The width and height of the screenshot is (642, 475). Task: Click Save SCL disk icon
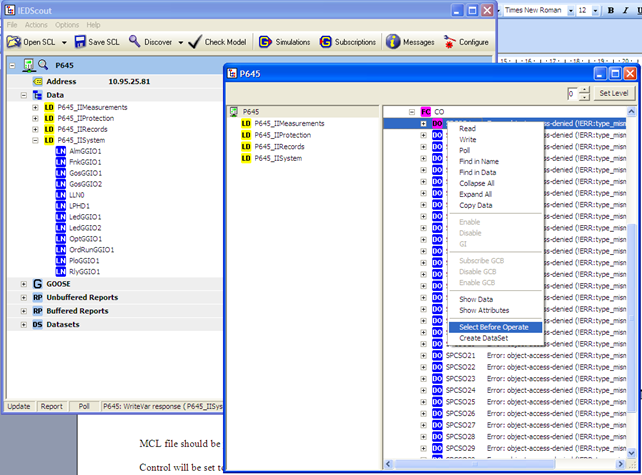tap(80, 42)
